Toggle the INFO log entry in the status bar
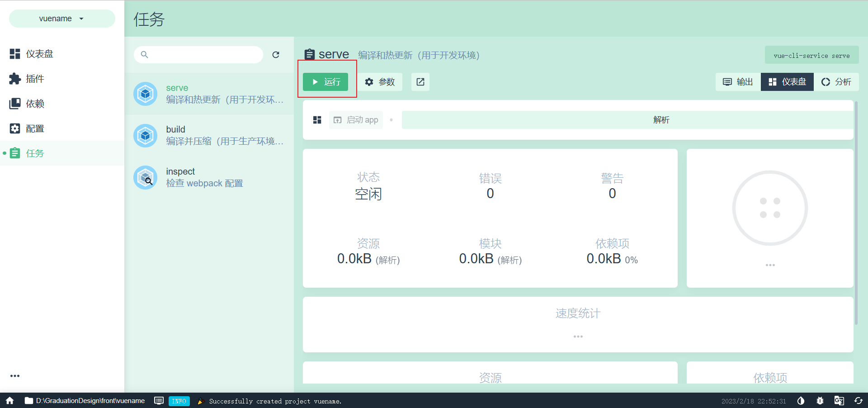The width and height of the screenshot is (868, 408). click(179, 401)
